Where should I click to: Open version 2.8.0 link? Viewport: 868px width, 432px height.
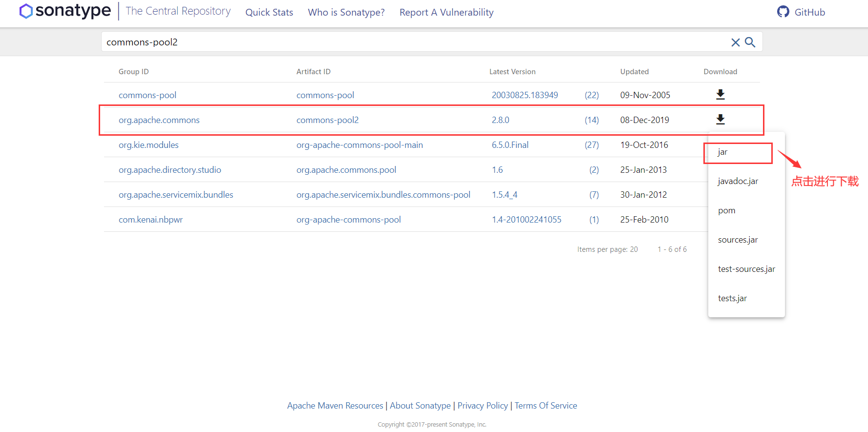pyautogui.click(x=501, y=120)
